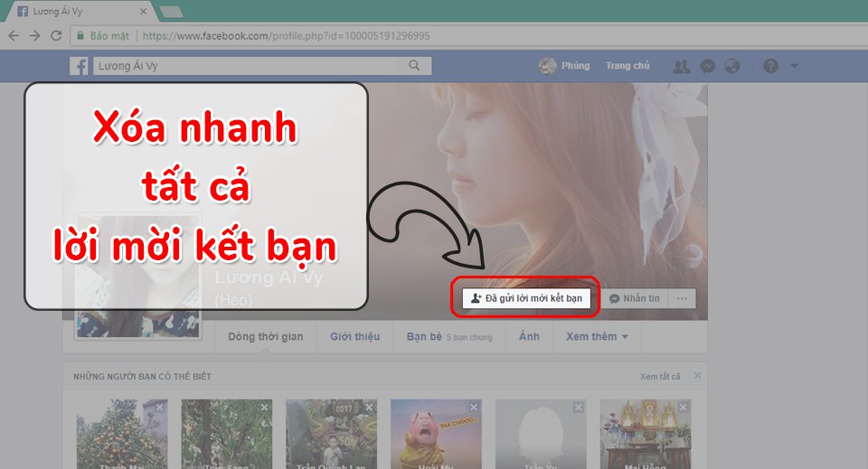The image size is (868, 469).
Task: Dismiss the Thanh Mai suggestion card
Action: [x=159, y=407]
